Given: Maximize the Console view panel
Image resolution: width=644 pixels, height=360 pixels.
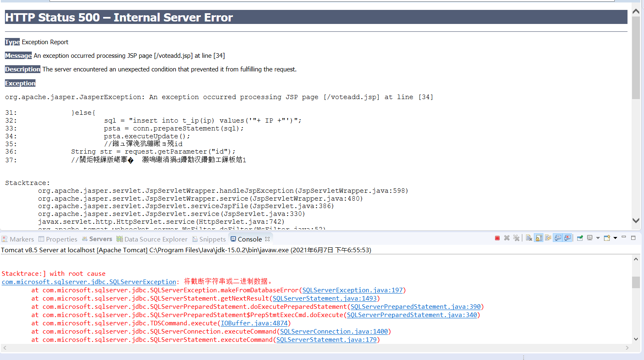Looking at the screenshot, I should [633, 238].
